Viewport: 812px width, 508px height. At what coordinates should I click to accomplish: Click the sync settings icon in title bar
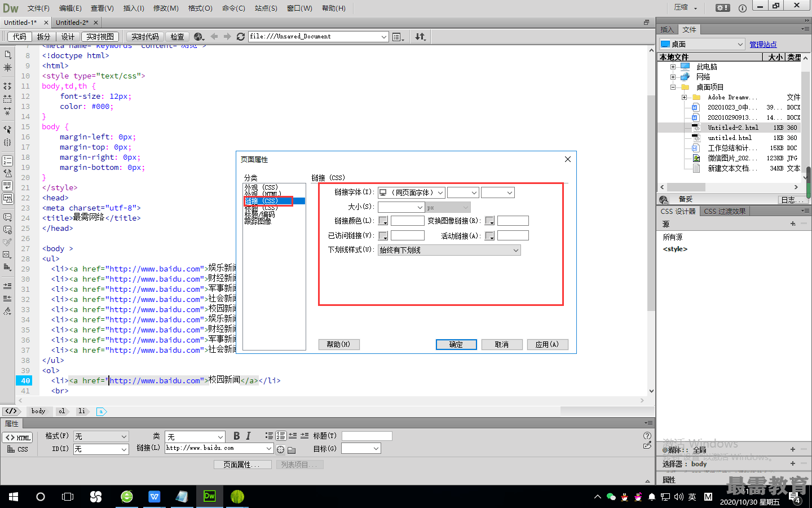[x=722, y=8]
